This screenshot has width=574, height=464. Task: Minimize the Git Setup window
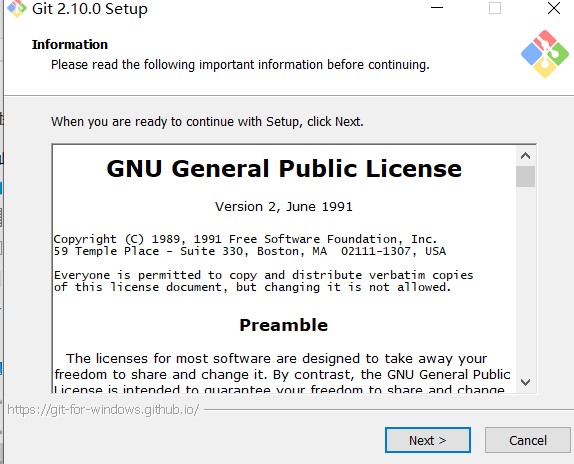click(x=437, y=8)
